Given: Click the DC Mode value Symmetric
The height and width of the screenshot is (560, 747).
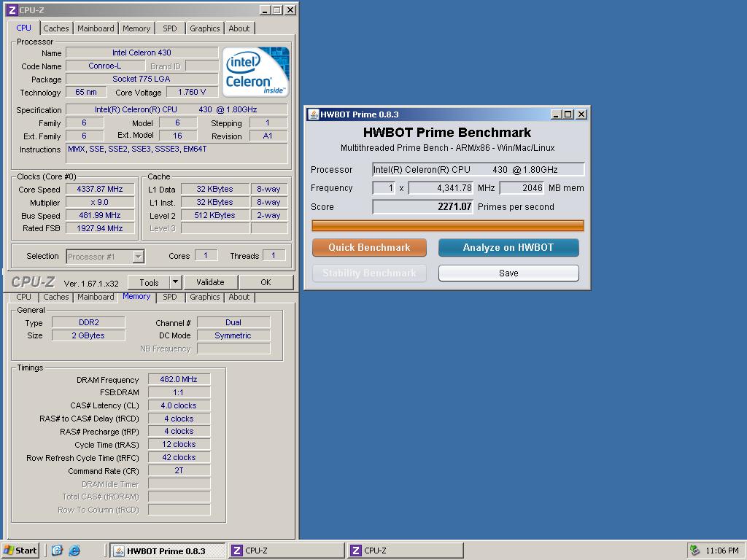Looking at the screenshot, I should coord(233,335).
